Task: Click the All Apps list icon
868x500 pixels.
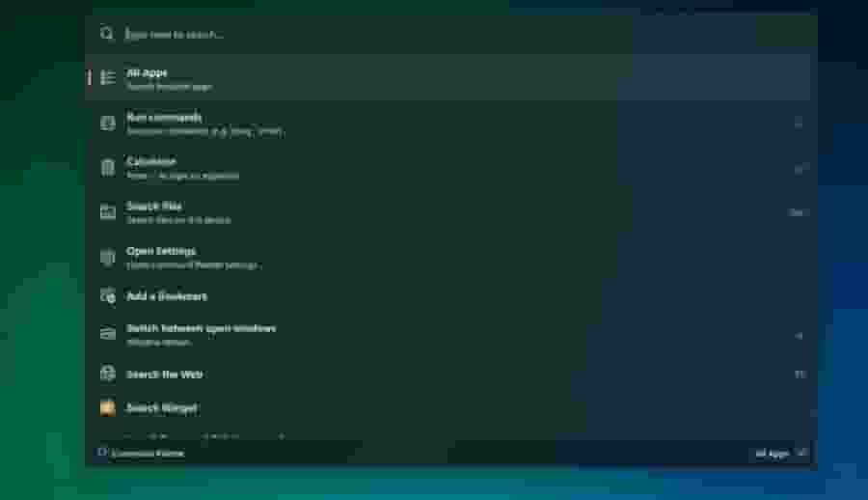Action: [x=107, y=77]
